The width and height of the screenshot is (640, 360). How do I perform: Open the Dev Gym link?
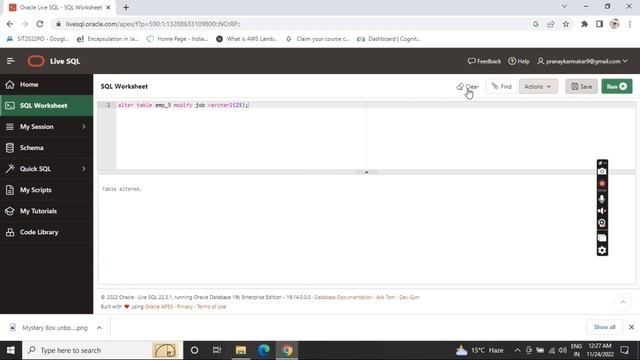tap(409, 297)
